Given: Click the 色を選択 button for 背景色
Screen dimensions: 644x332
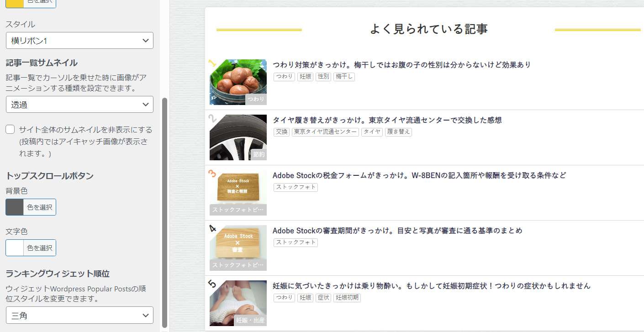Looking at the screenshot, I should click(x=39, y=207).
